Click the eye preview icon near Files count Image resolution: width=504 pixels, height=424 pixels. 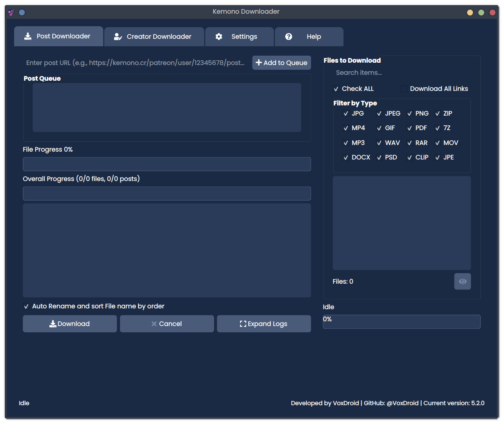point(462,281)
